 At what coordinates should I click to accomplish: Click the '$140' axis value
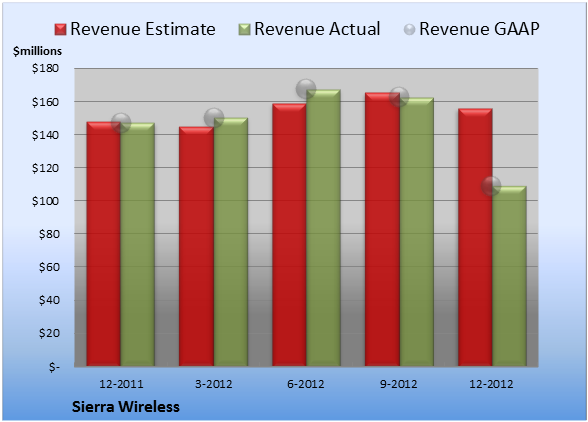[x=45, y=135]
